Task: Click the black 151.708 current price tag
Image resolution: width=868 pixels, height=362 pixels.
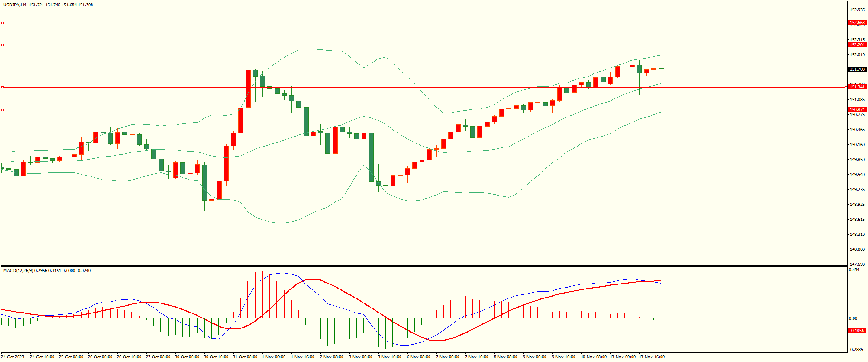Action: [x=857, y=69]
